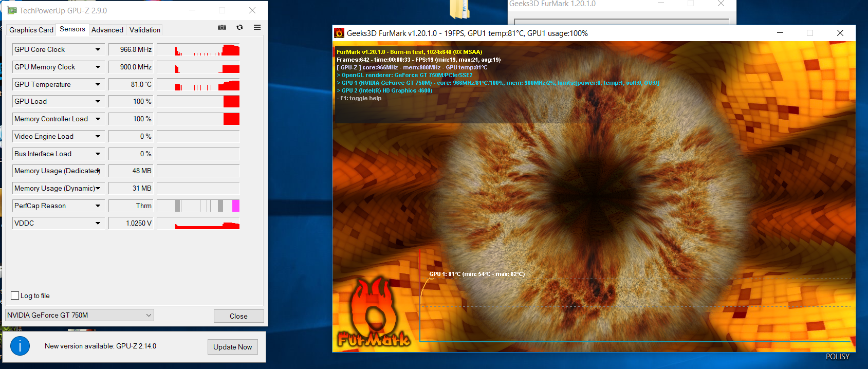
Task: Click the 1.0250 V VDDC value
Action: pos(132,223)
